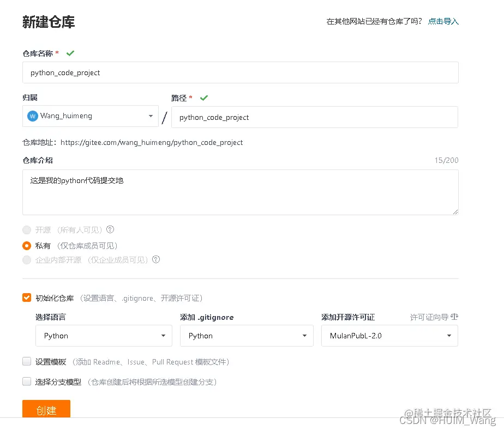The width and height of the screenshot is (504, 431).
Task: Open the 点击导入 link
Action: click(x=443, y=22)
